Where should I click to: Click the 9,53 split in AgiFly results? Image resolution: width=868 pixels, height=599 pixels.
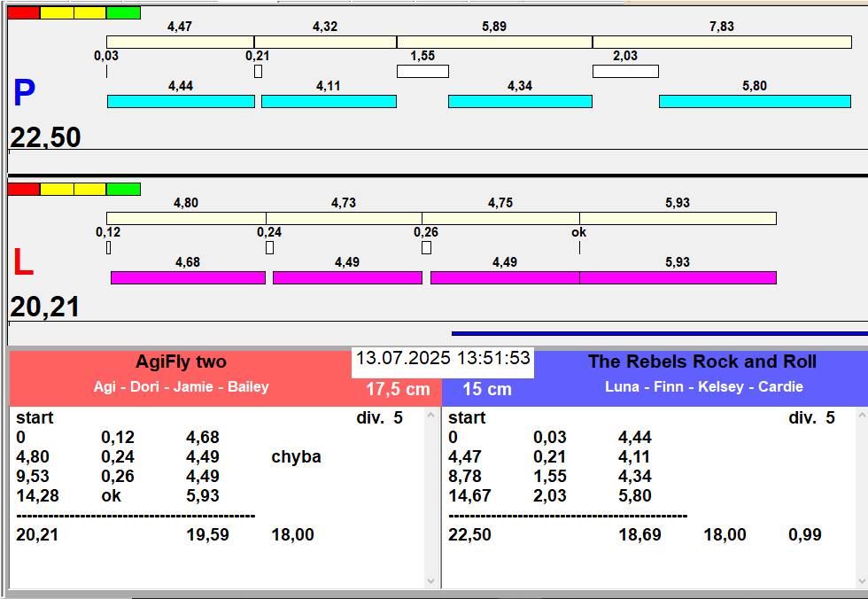pos(33,476)
